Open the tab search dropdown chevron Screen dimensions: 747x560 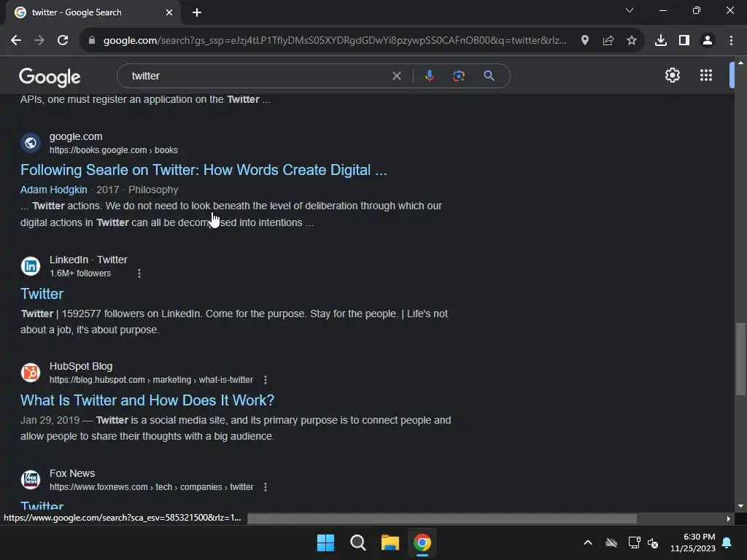click(630, 10)
